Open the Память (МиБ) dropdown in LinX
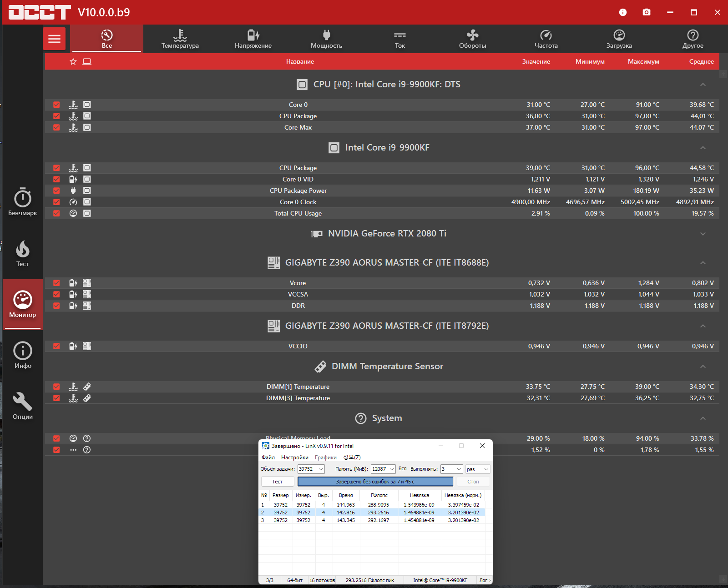 pos(383,469)
